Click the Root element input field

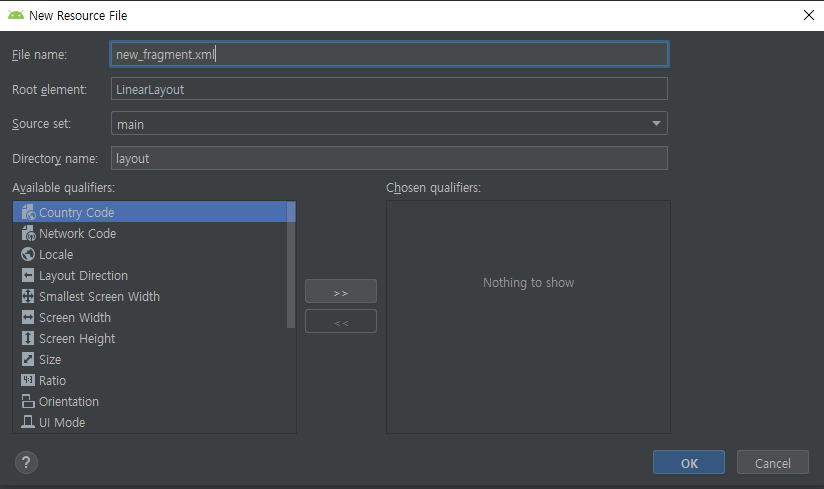389,89
